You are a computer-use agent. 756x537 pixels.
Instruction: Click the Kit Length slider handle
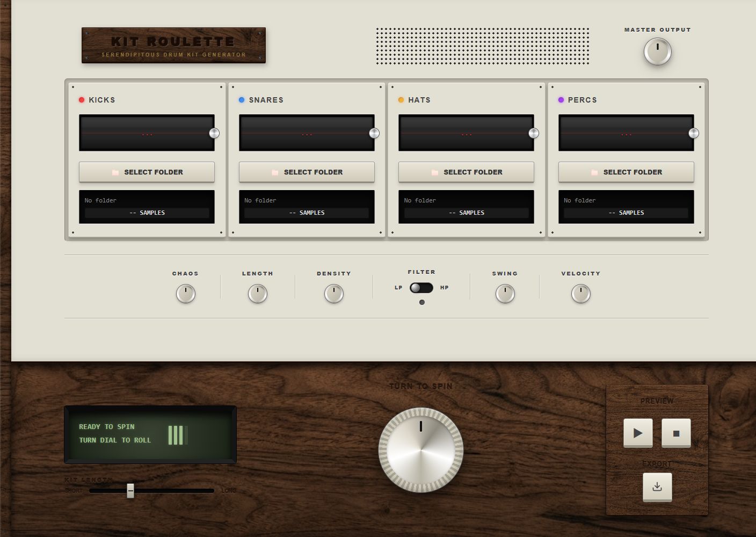coord(130,490)
